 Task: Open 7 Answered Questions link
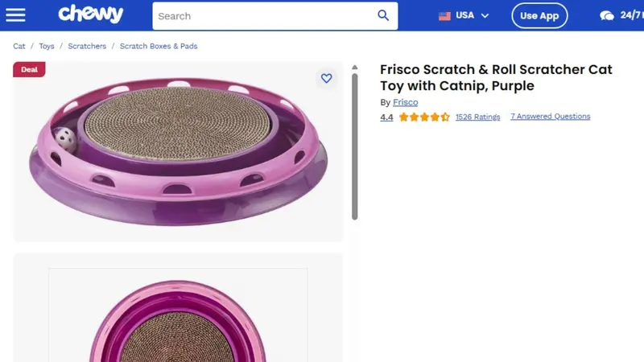pyautogui.click(x=550, y=116)
